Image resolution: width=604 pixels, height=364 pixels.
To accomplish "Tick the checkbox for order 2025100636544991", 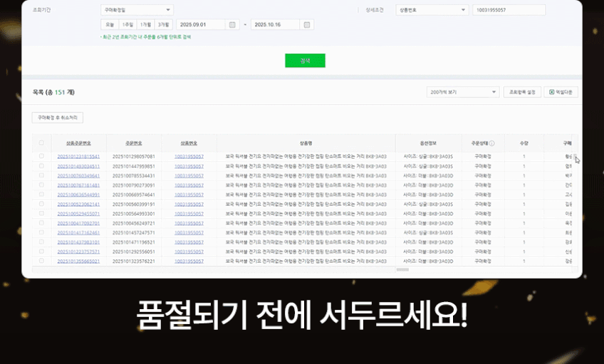I will (41, 194).
